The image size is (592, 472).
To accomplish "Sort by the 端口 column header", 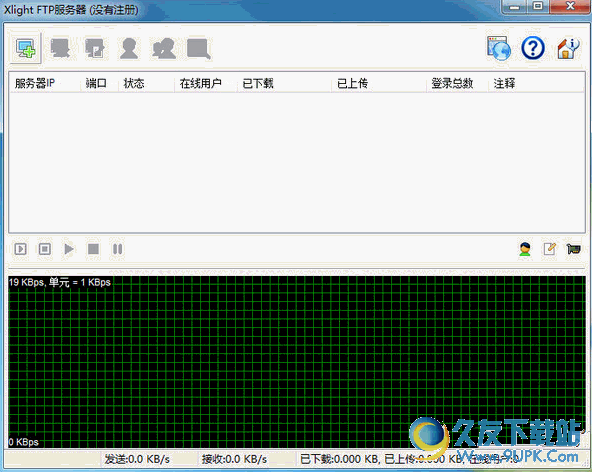I will 99,83.
